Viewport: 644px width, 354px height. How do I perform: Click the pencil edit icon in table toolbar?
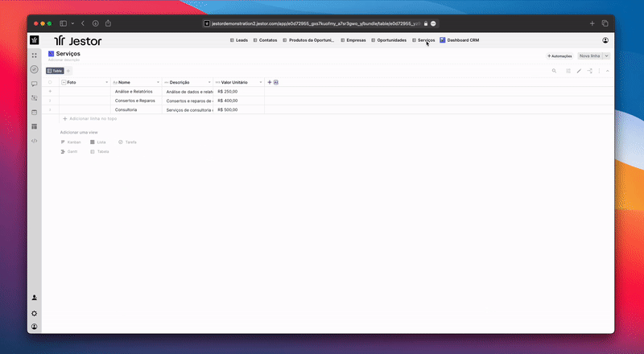(579, 71)
